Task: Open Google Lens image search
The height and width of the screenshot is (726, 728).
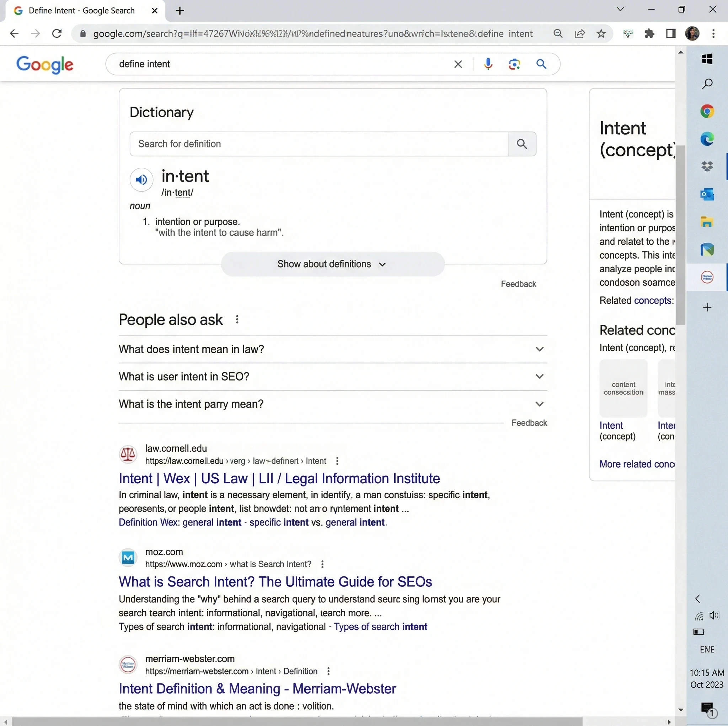Action: (514, 64)
